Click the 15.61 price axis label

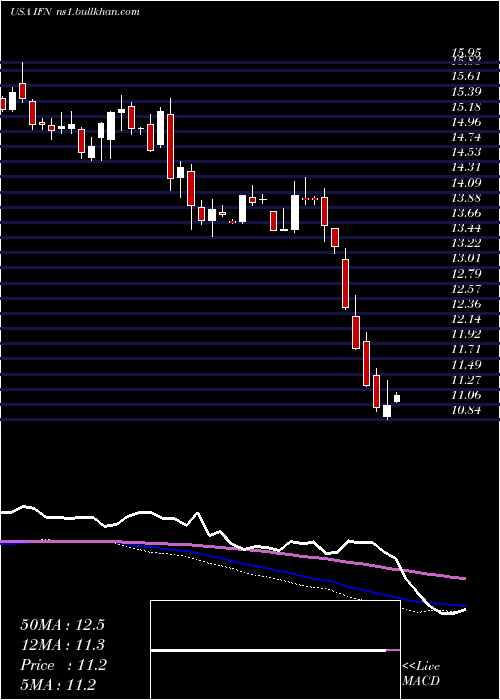[466, 76]
